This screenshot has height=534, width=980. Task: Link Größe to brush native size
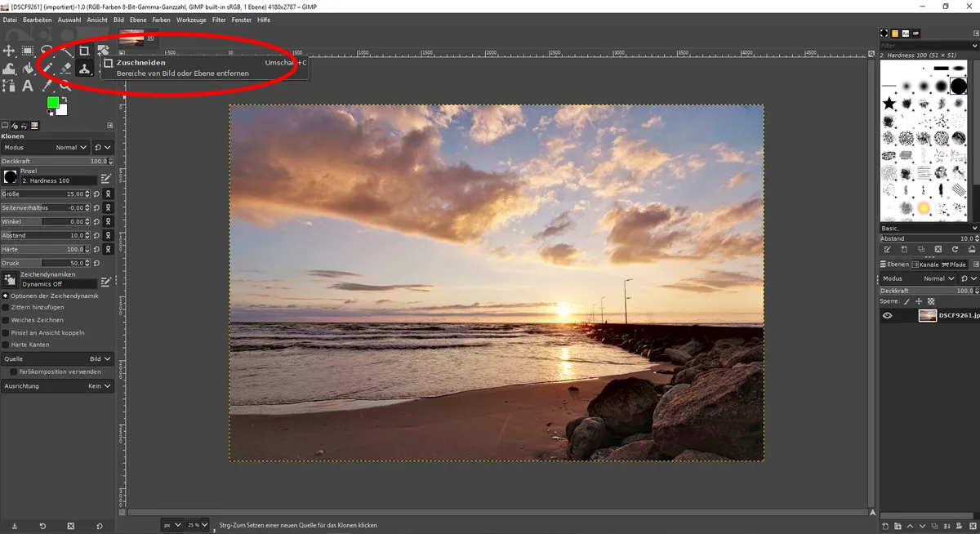tap(109, 194)
